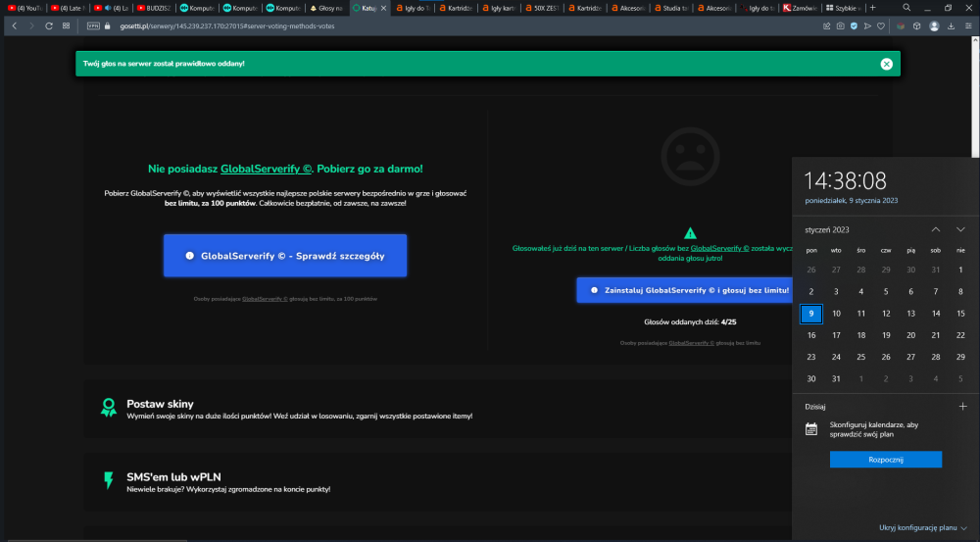Add an event with the plus icon beside Dzisiaj
The image size is (980, 542).
[962, 407]
